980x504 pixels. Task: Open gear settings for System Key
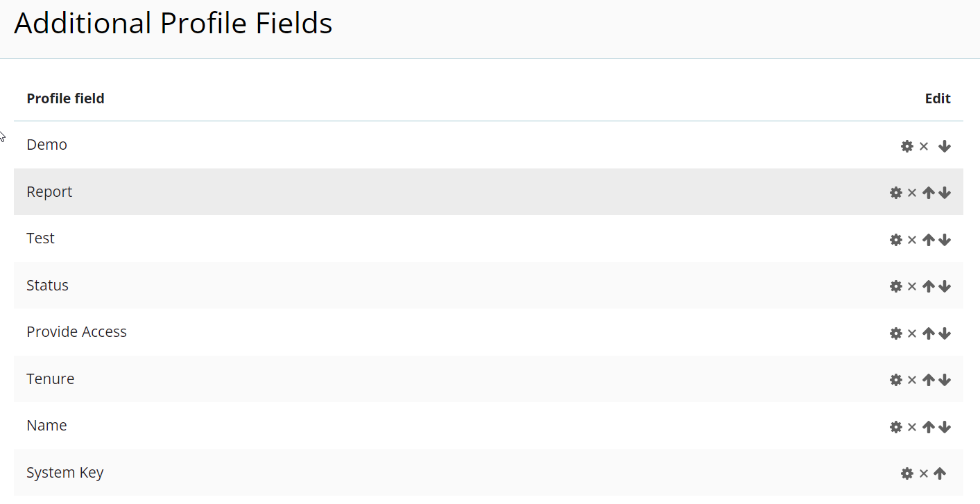(906, 473)
